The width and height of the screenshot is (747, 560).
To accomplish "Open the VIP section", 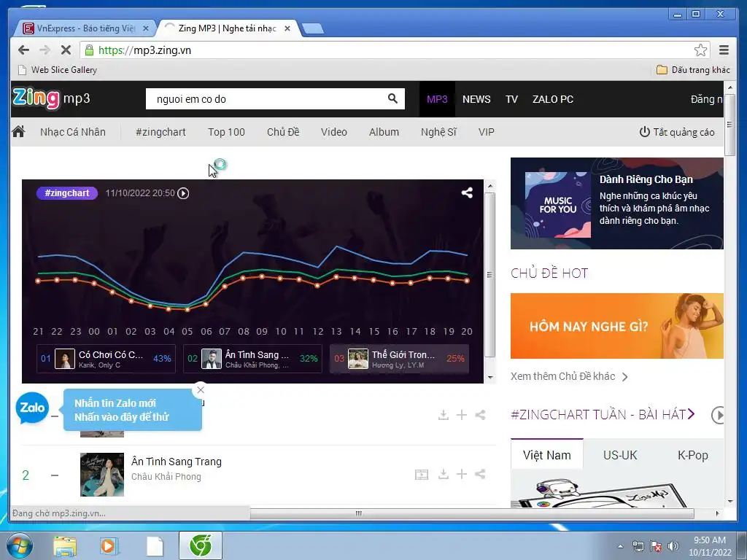I will pyautogui.click(x=487, y=132).
